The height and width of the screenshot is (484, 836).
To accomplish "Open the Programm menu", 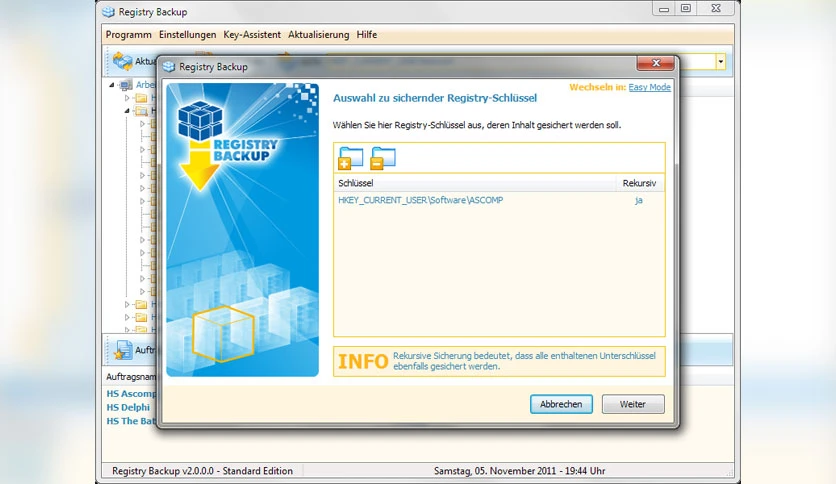I will click(128, 35).
